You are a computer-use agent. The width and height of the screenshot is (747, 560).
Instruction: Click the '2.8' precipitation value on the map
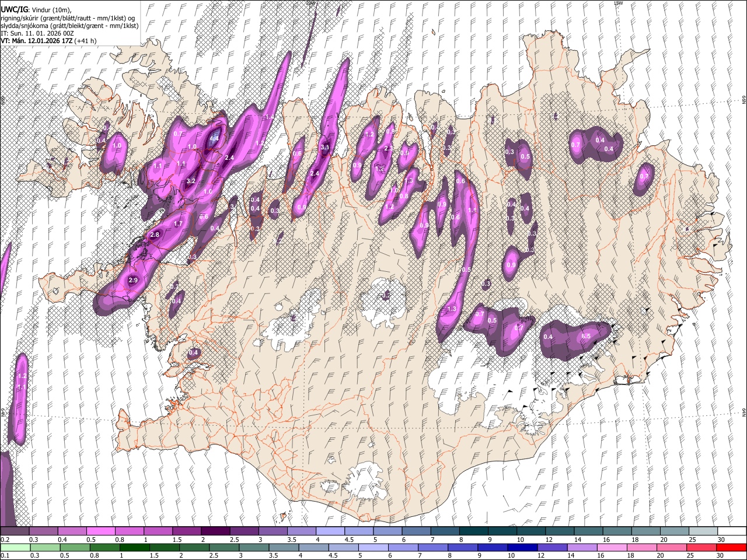(155, 235)
